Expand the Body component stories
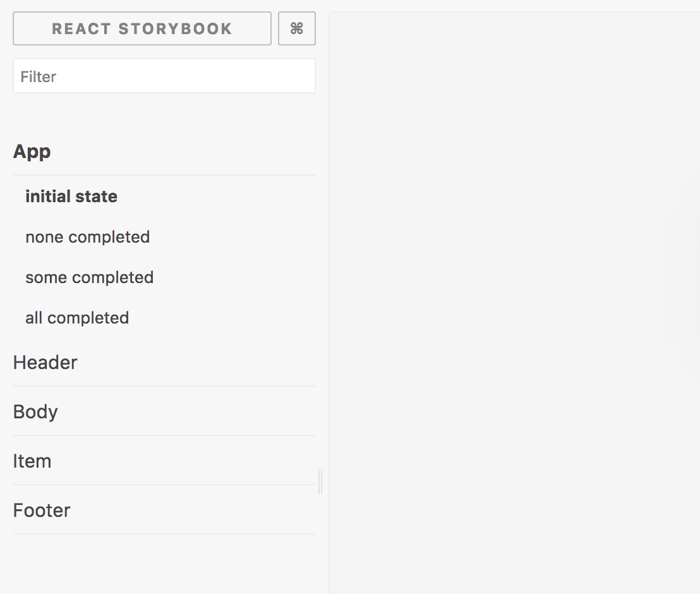This screenshot has width=700, height=594. tap(35, 412)
